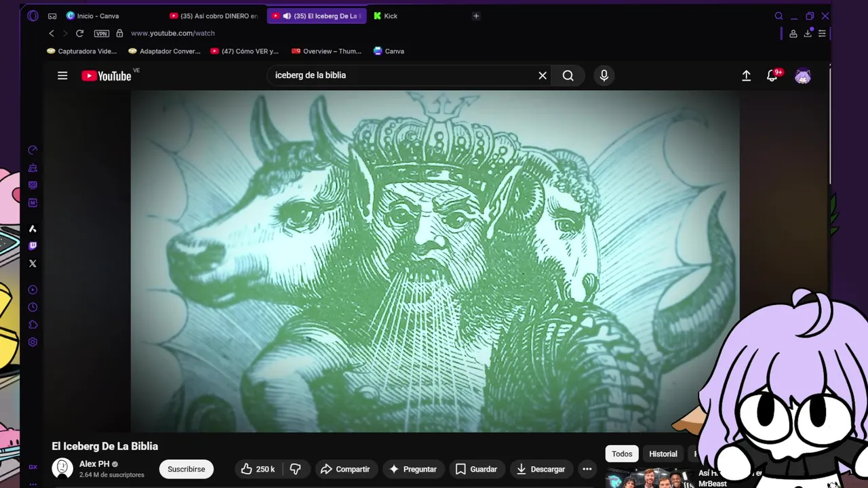Go back in browser history
Viewport: 868px width, 488px height.
click(x=52, y=33)
